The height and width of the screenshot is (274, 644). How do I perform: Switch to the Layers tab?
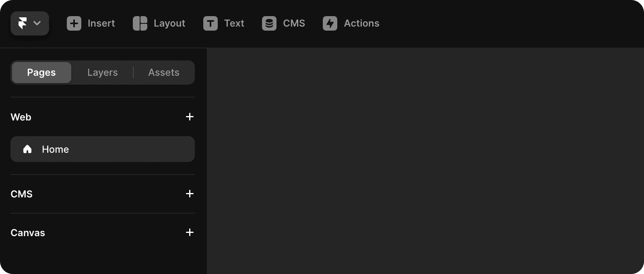click(102, 73)
